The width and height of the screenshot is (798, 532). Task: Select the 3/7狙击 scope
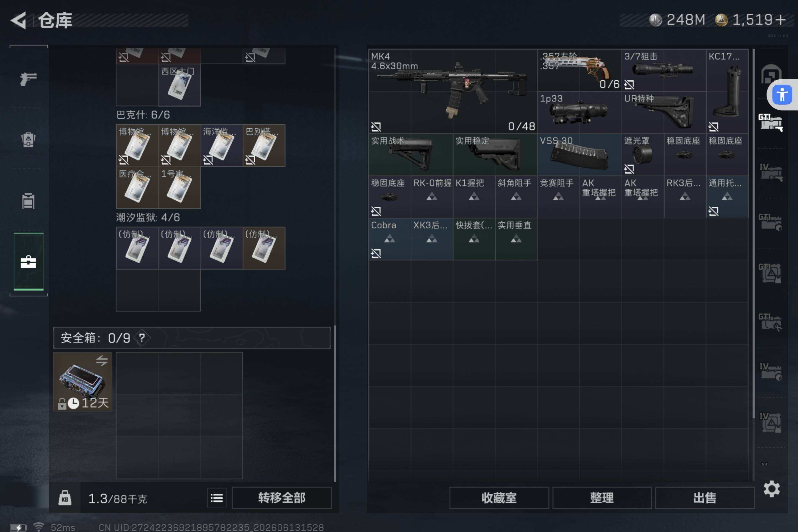click(x=664, y=70)
